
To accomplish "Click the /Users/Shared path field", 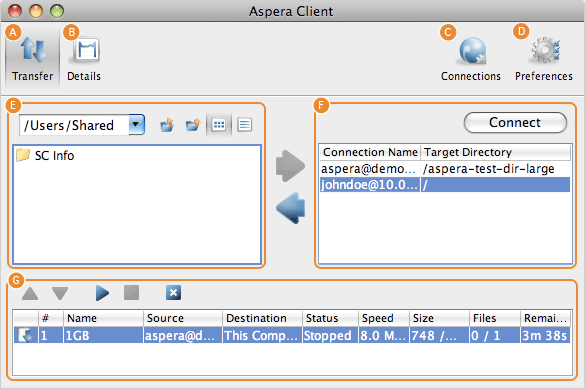I will tap(75, 125).
